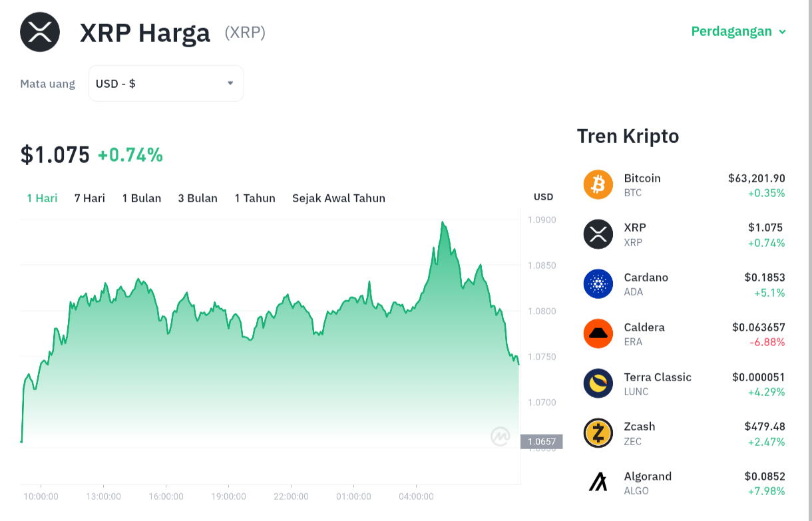Open the USD - $ currency selector
Image resolution: width=812 pixels, height=521 pixels.
166,83
